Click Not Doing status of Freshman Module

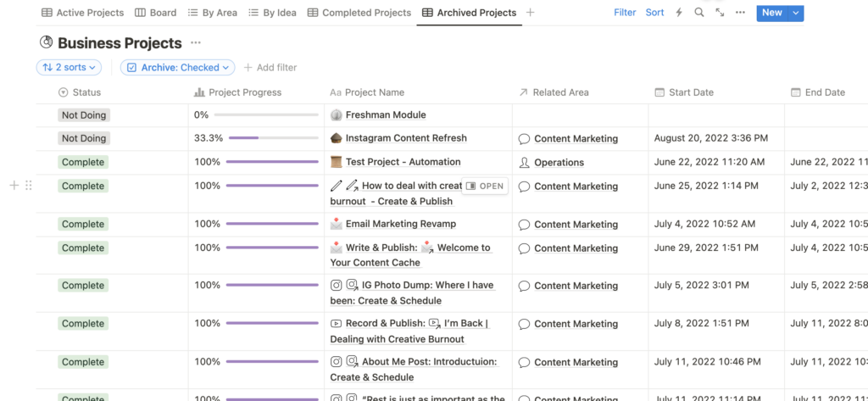point(84,115)
